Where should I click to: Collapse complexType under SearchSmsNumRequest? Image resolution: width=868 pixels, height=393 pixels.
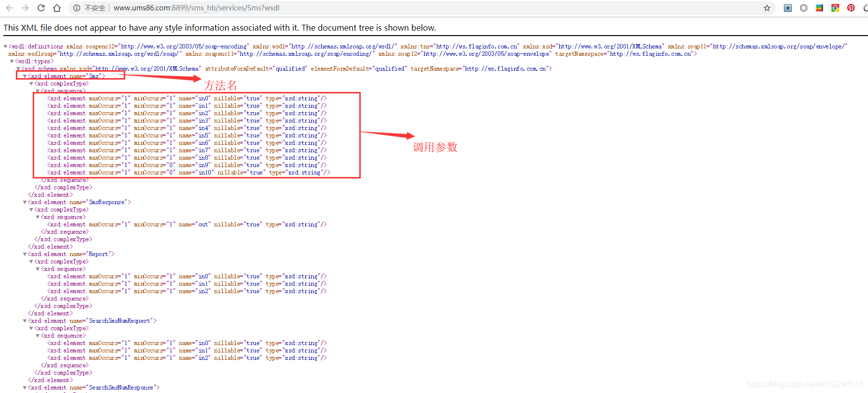[31, 328]
